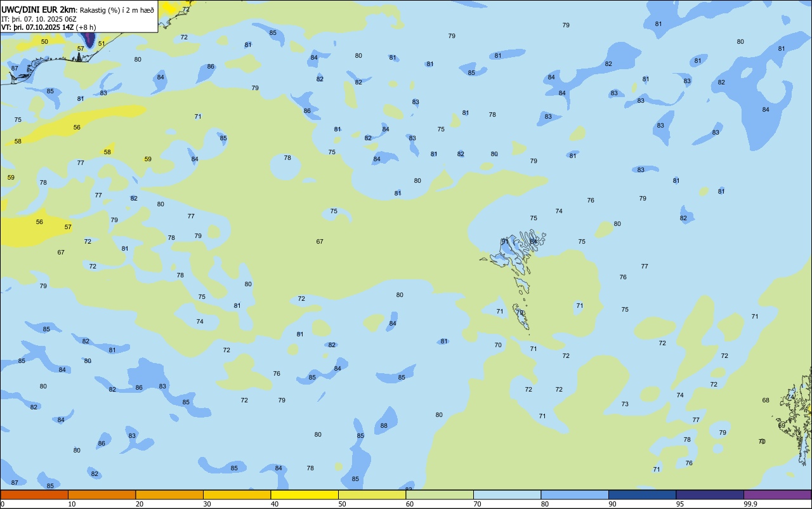The image size is (812, 509).
Task: Click the 50–60 pale yellow legend swatch
Action: coord(372,494)
